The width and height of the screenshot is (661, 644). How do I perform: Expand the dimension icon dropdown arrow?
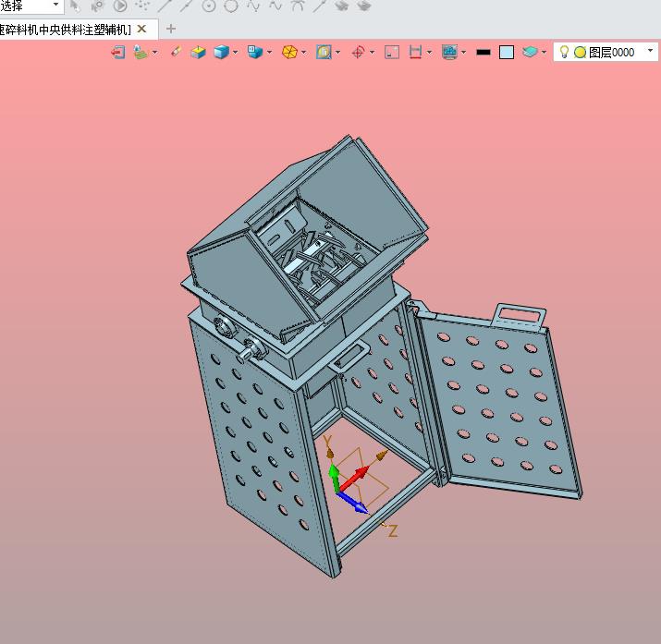click(x=429, y=53)
